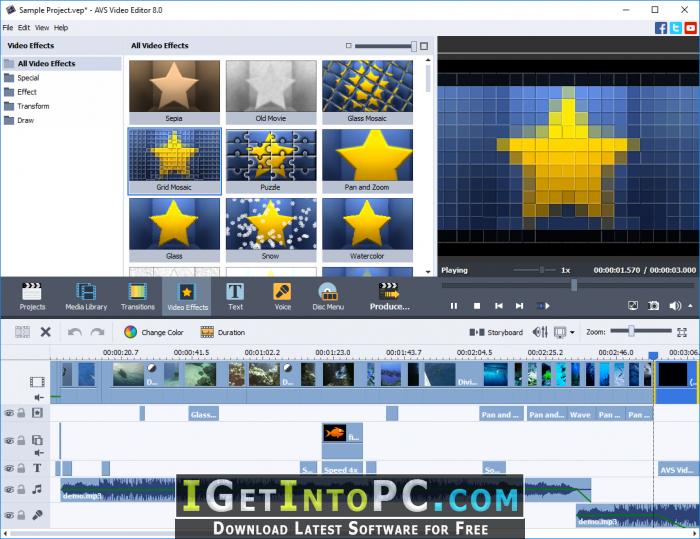Open the Facebook link icon
Image resolution: width=700 pixels, height=539 pixels.
pos(661,28)
